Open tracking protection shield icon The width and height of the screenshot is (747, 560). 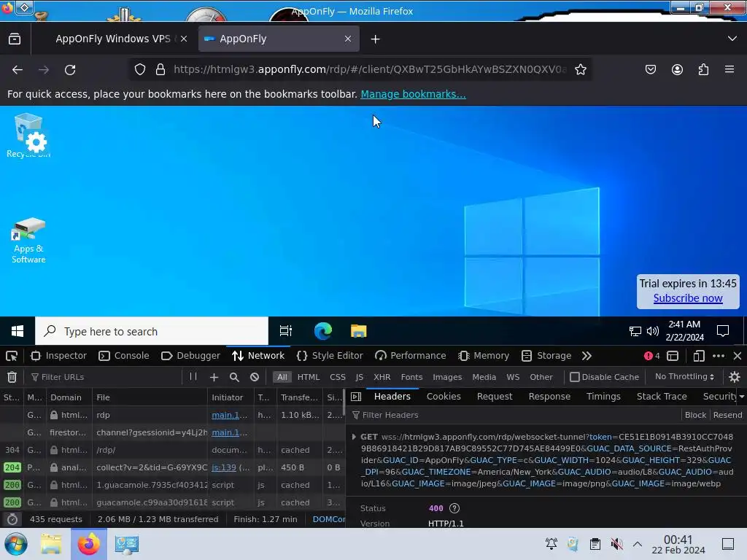click(139, 69)
